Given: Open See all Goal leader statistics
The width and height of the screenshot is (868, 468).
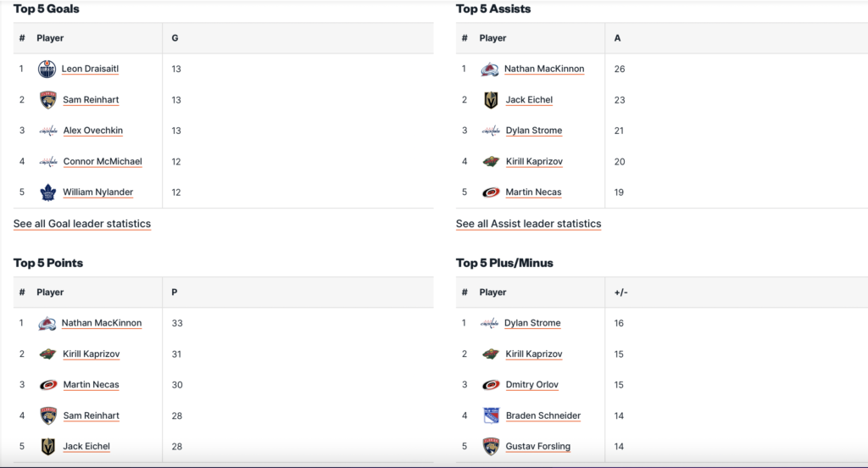Looking at the screenshot, I should coord(82,224).
